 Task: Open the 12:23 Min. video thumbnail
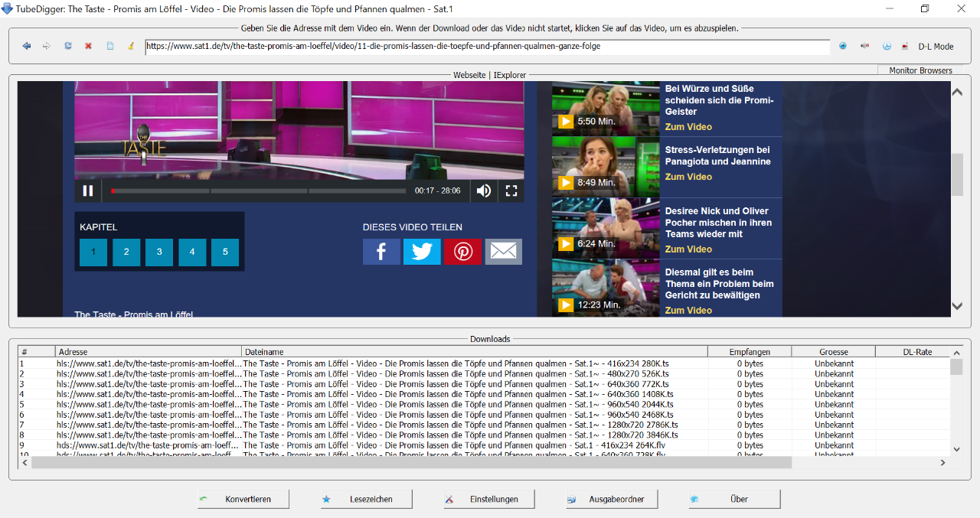(x=606, y=288)
